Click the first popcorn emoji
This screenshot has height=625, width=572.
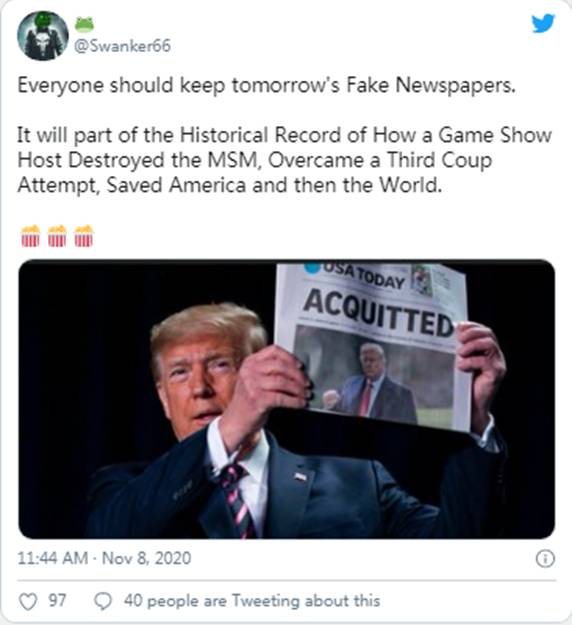[31, 236]
